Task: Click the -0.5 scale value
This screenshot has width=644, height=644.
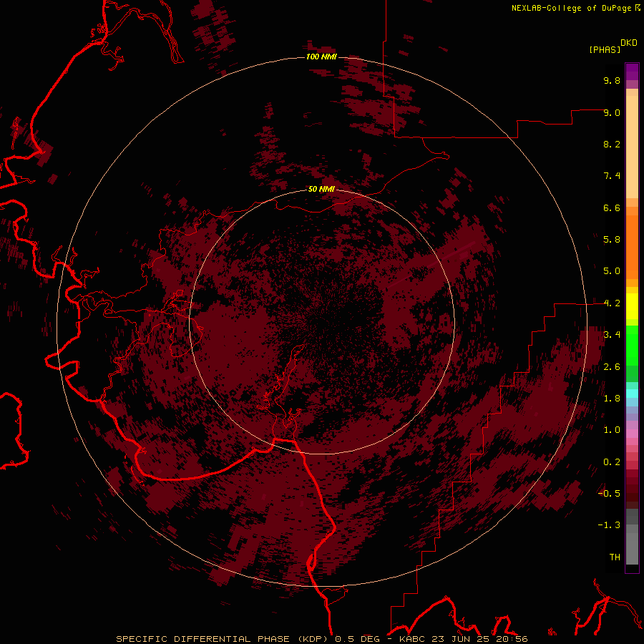Action: coord(609,494)
